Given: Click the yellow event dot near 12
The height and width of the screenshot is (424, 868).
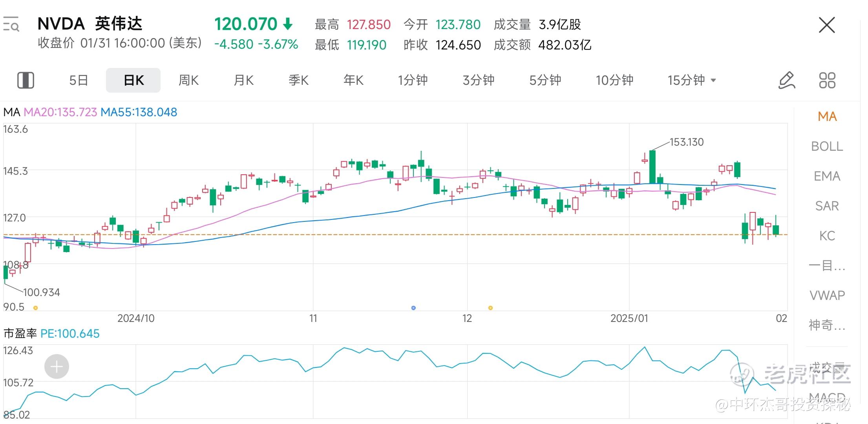Looking at the screenshot, I should pos(490,308).
